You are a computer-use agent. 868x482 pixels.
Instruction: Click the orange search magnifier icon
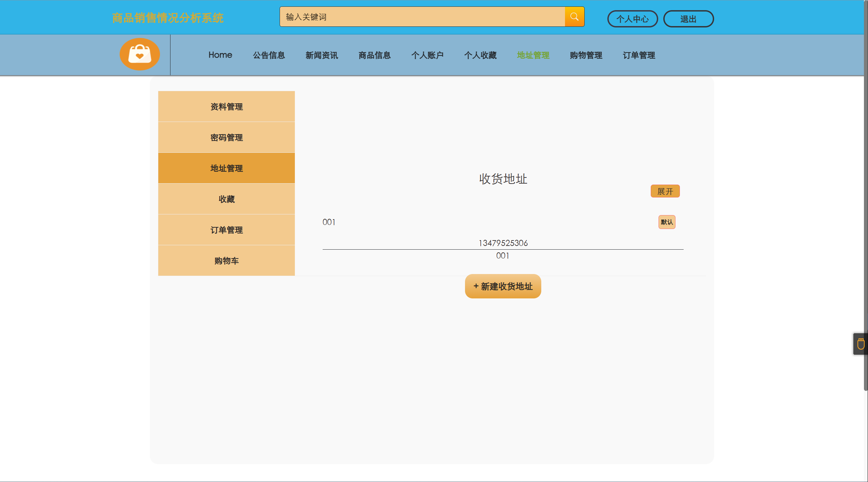(574, 17)
